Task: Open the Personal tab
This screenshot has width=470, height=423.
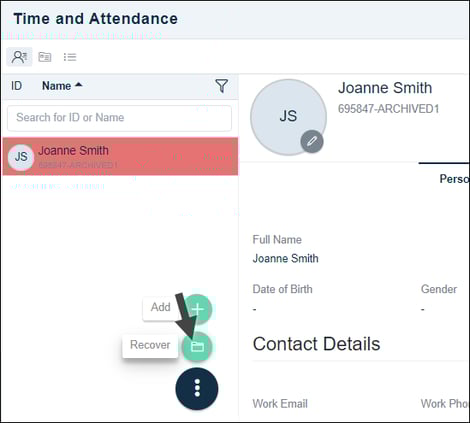Action: click(454, 179)
